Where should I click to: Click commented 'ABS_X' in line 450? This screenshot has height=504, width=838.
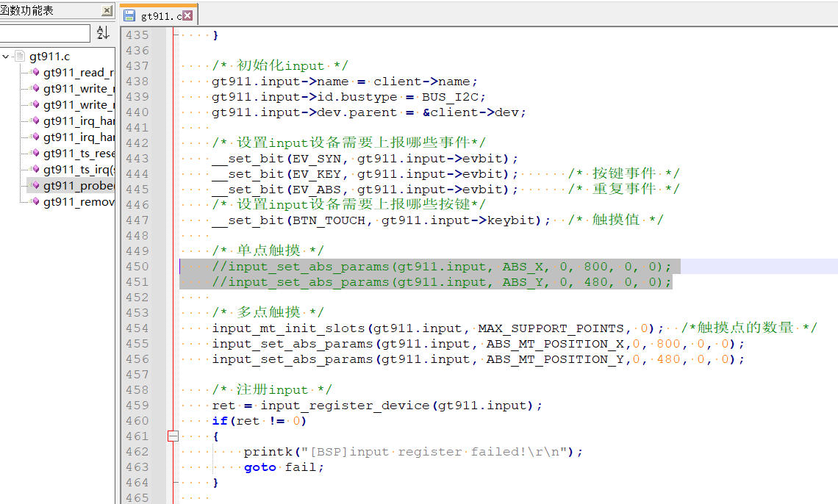click(523, 267)
